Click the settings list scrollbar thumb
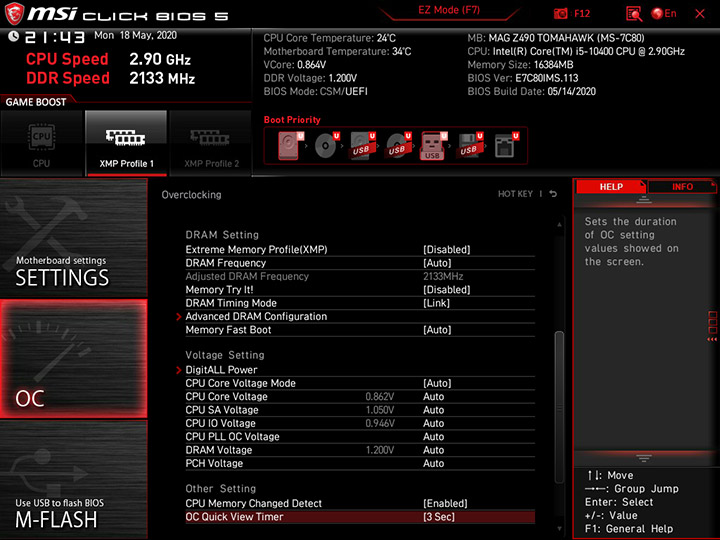The image size is (720, 540). [x=559, y=407]
